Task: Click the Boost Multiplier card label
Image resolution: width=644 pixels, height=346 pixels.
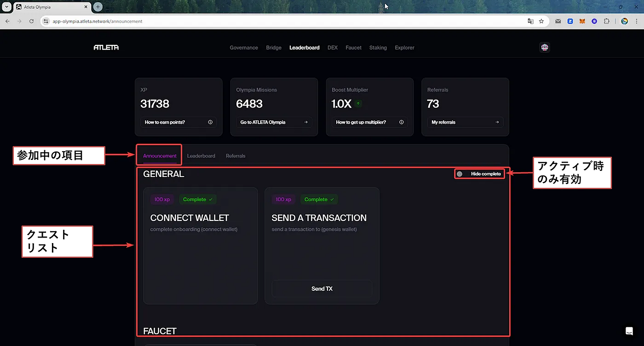Action: click(x=350, y=90)
